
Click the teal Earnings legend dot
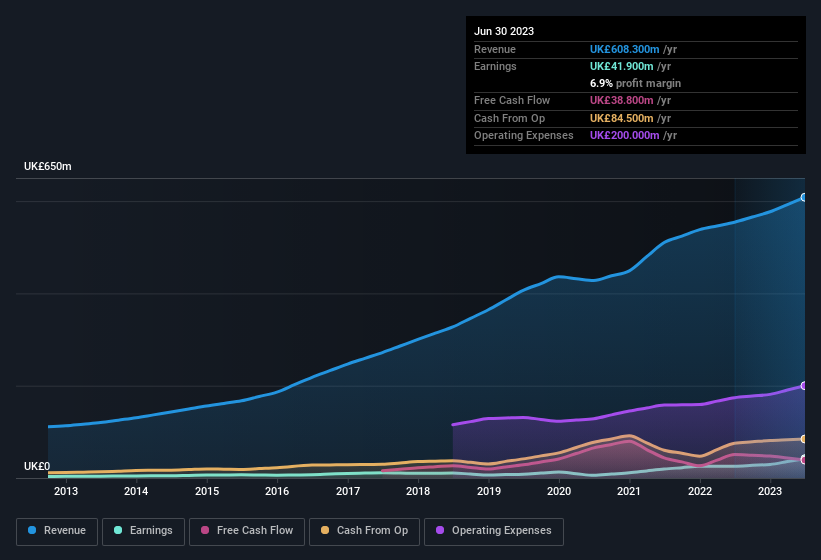point(119,530)
